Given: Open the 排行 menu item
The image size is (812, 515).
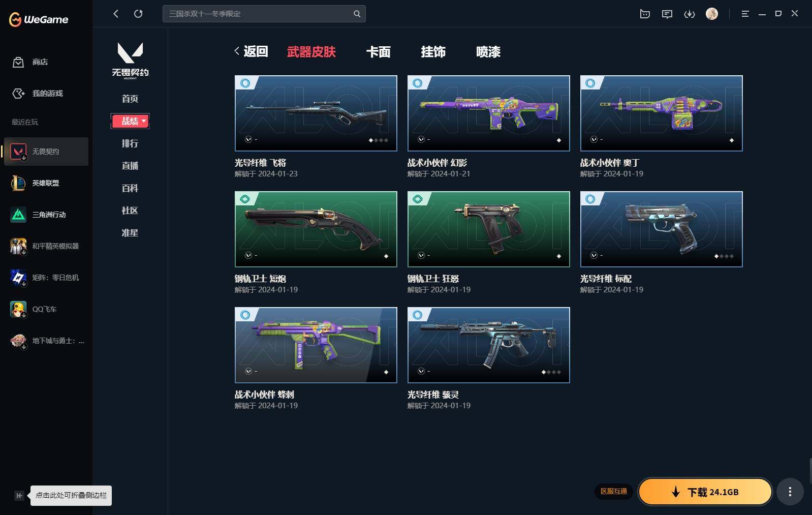Looking at the screenshot, I should pyautogui.click(x=130, y=143).
